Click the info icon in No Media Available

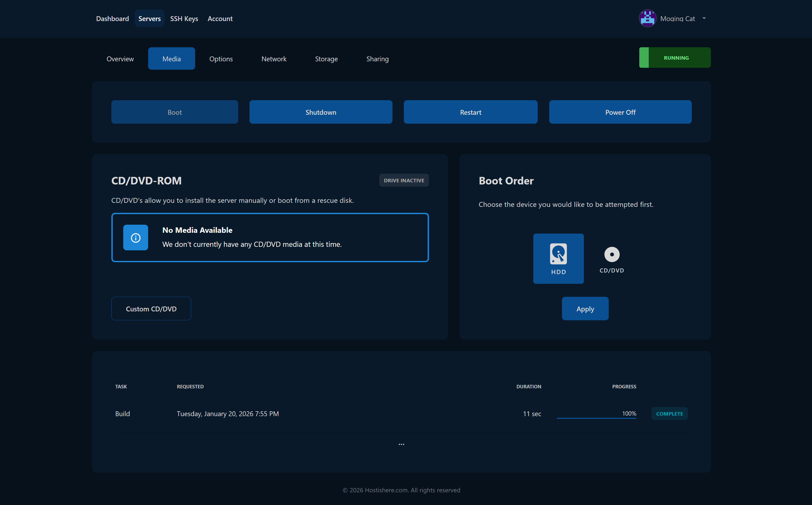coord(135,237)
